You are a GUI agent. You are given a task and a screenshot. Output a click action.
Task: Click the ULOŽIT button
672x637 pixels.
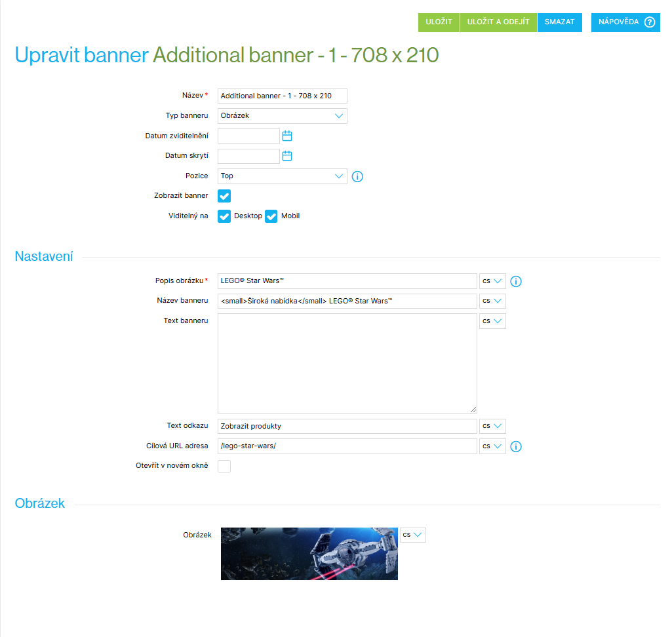pyautogui.click(x=439, y=22)
